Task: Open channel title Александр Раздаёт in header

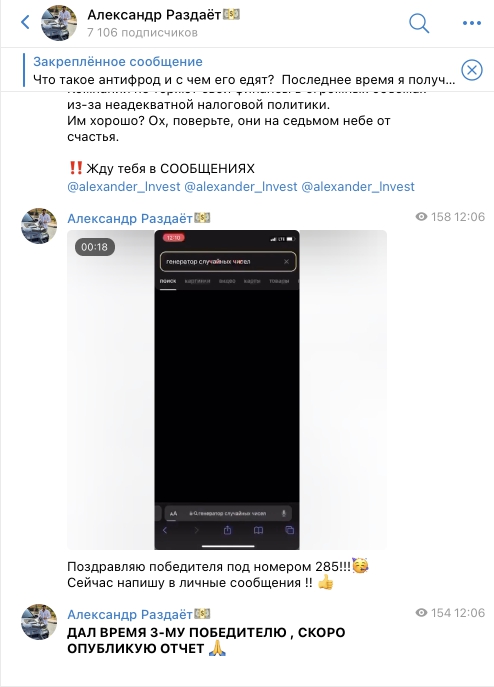Action: click(x=163, y=15)
